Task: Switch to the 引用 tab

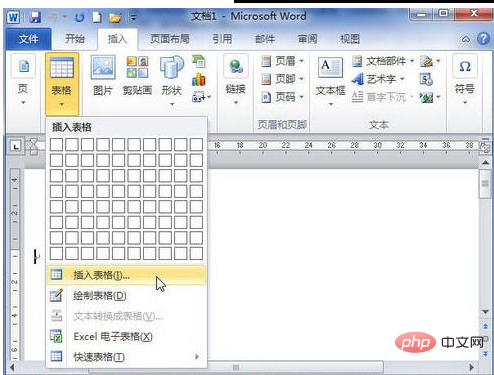Action: (x=222, y=39)
